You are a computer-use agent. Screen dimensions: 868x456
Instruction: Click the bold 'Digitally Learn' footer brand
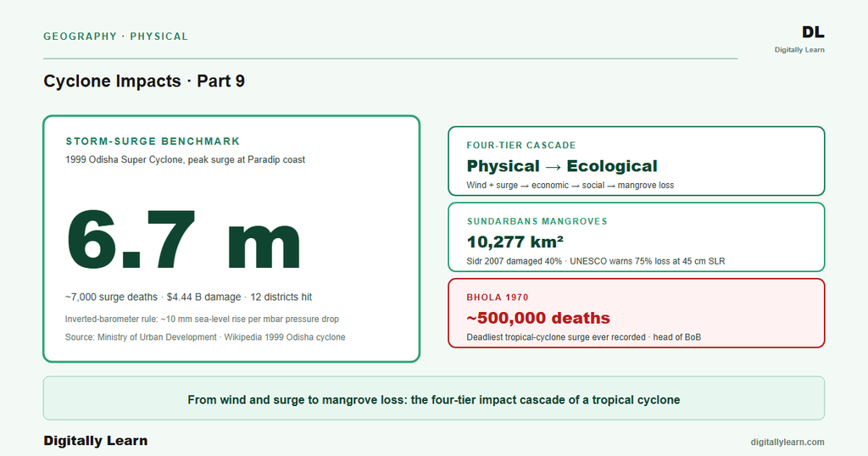(96, 441)
